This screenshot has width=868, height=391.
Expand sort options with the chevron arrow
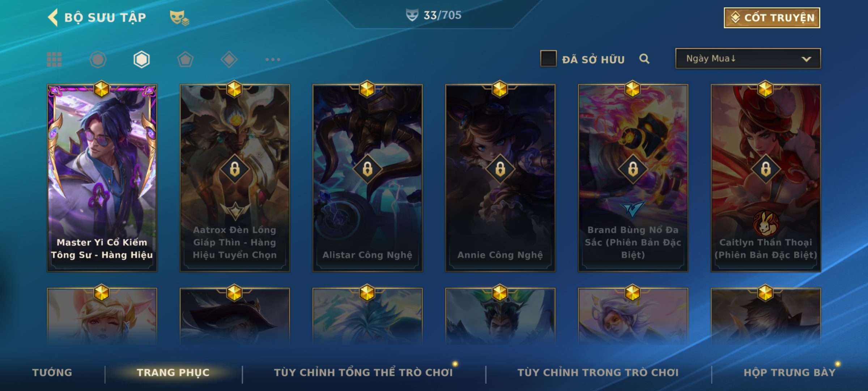(x=807, y=59)
